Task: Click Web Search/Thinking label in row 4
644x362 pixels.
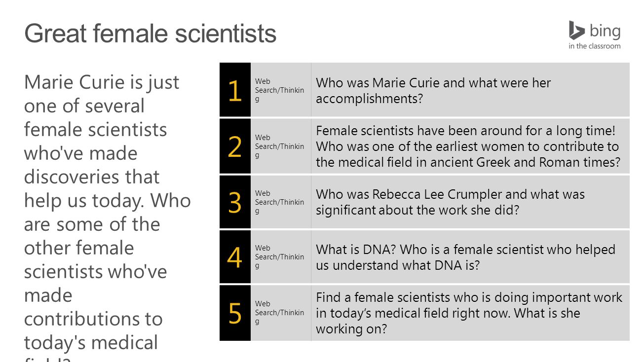Action: 280,256
